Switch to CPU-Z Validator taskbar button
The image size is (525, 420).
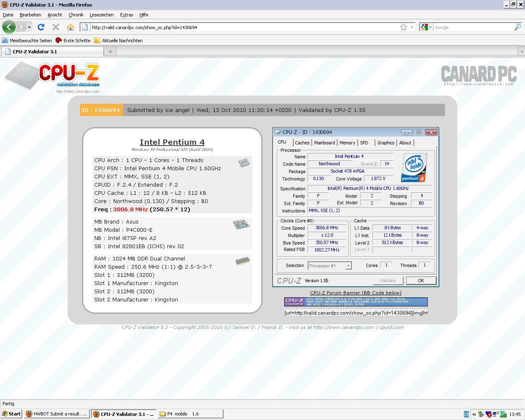[x=123, y=414]
